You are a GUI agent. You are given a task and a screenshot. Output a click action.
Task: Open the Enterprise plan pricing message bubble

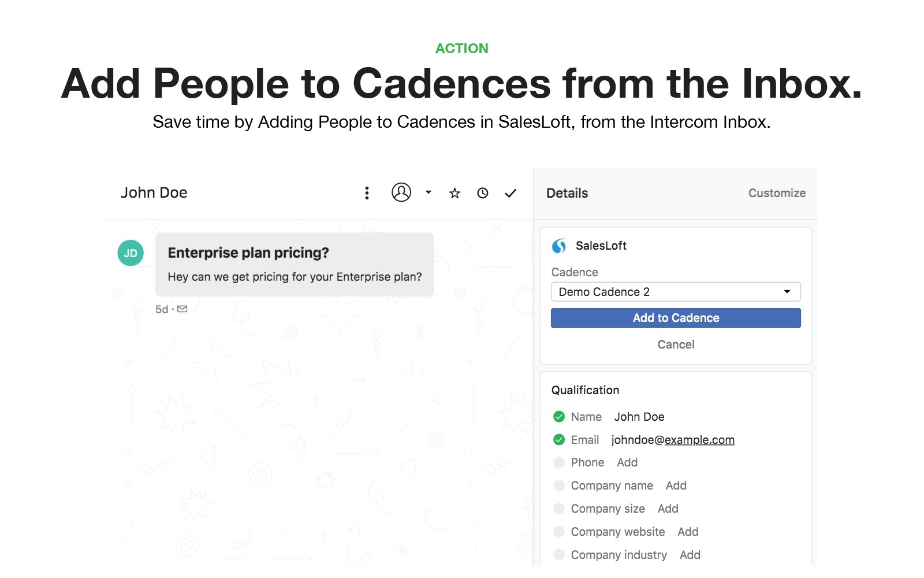[295, 265]
